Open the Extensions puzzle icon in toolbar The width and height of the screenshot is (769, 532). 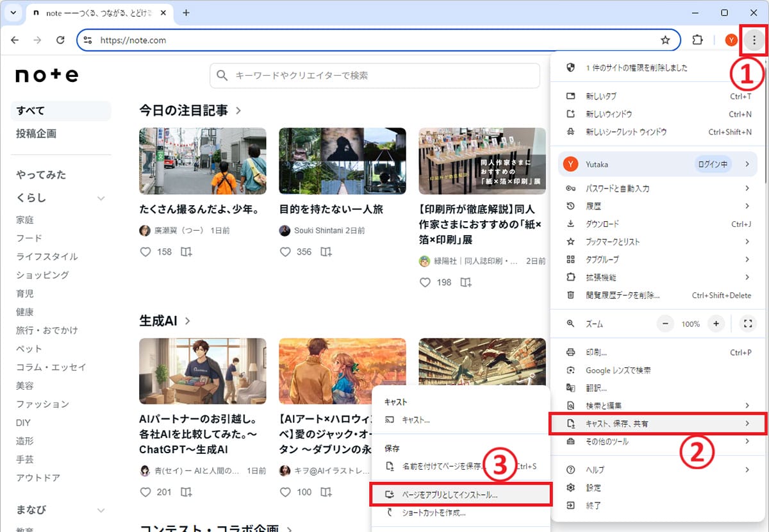click(x=697, y=40)
